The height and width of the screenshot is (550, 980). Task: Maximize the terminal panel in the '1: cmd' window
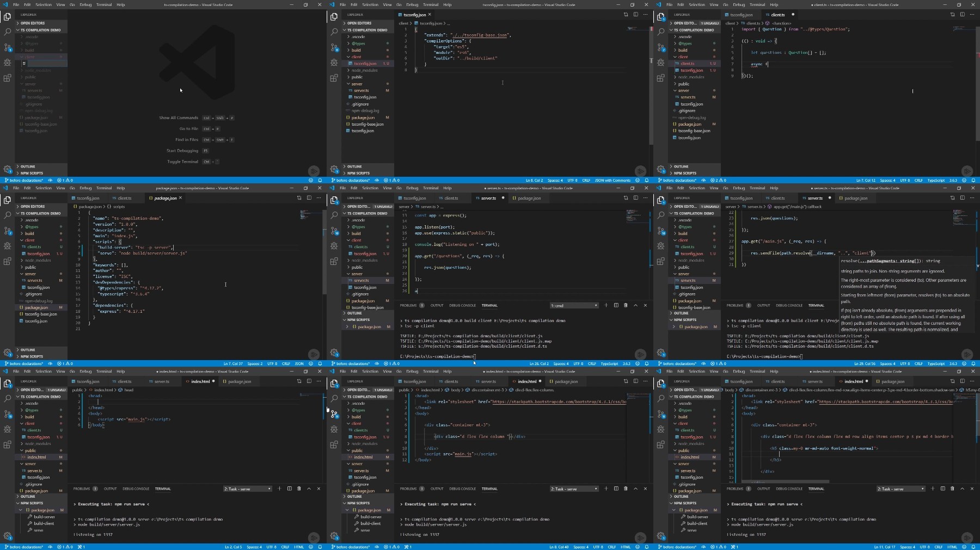[635, 305]
